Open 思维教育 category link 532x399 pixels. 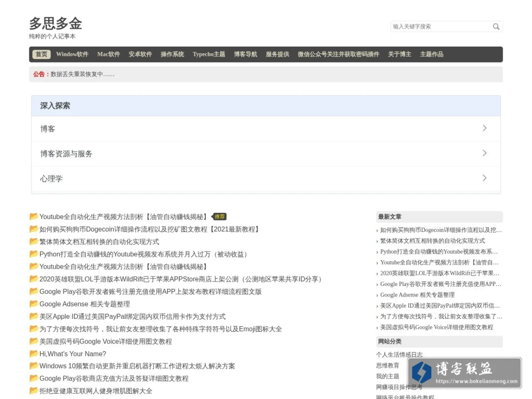click(x=388, y=365)
